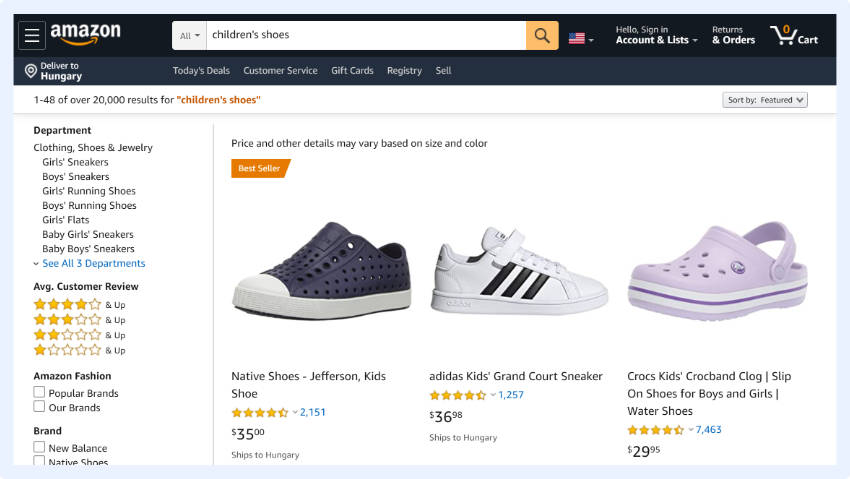Select the 4 stars & up rating filter
The height and width of the screenshot is (479, 850).
68,304
